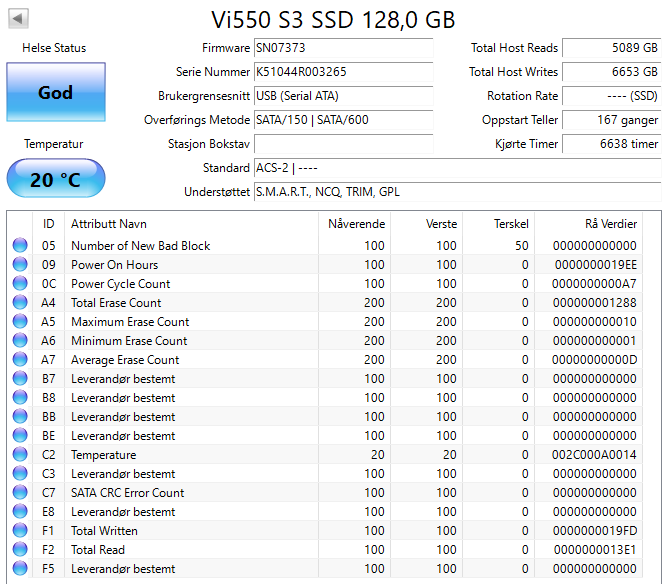Click the Brukergrensesnitt USB field

[343, 96]
